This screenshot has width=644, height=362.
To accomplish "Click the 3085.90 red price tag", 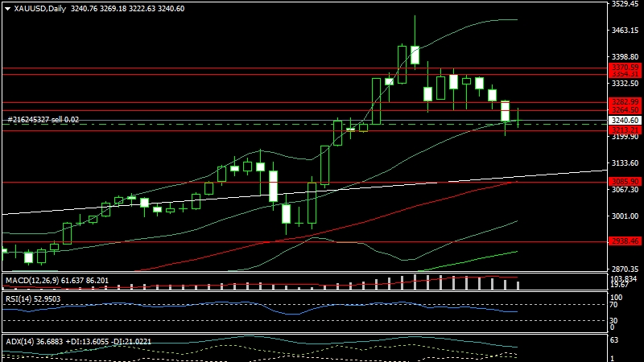I will pos(624,181).
